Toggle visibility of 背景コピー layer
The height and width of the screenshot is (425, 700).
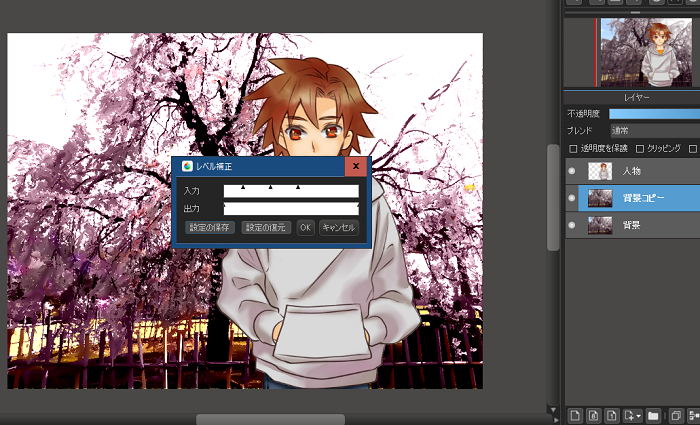pos(572,198)
